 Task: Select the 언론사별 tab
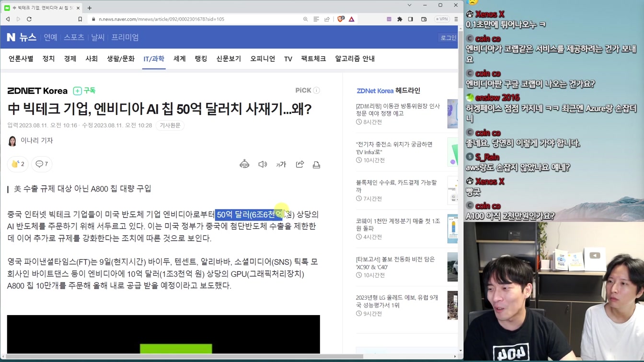(x=21, y=58)
